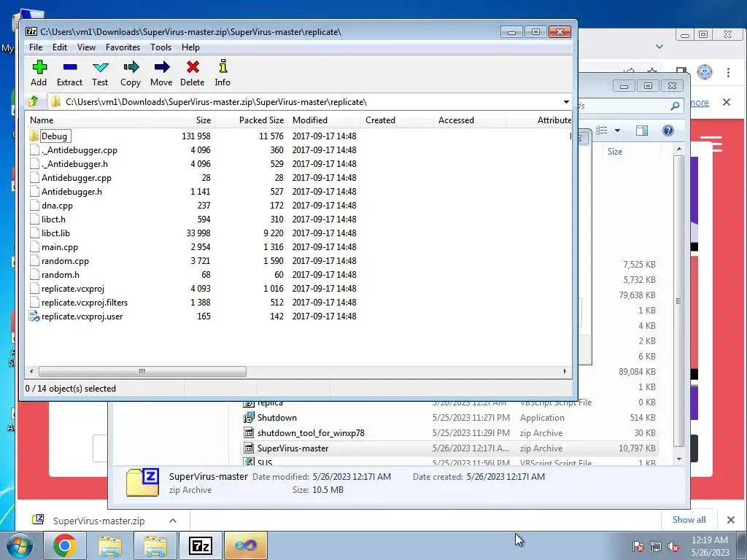This screenshot has height=560, width=747.
Task: Click the Extract toolbar icon
Action: click(x=69, y=74)
